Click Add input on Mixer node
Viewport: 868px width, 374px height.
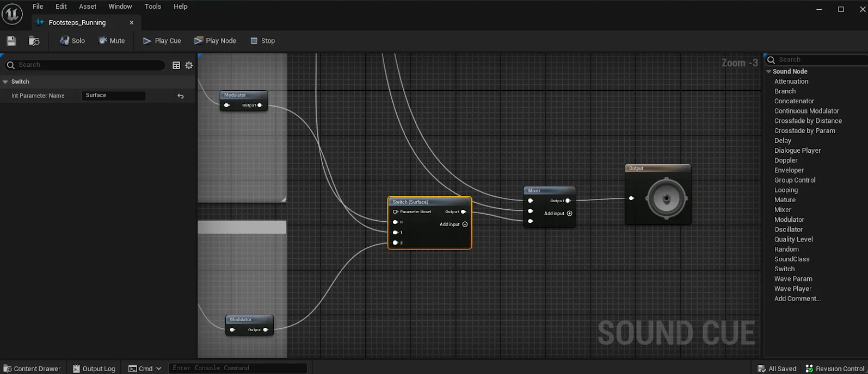[x=558, y=214]
